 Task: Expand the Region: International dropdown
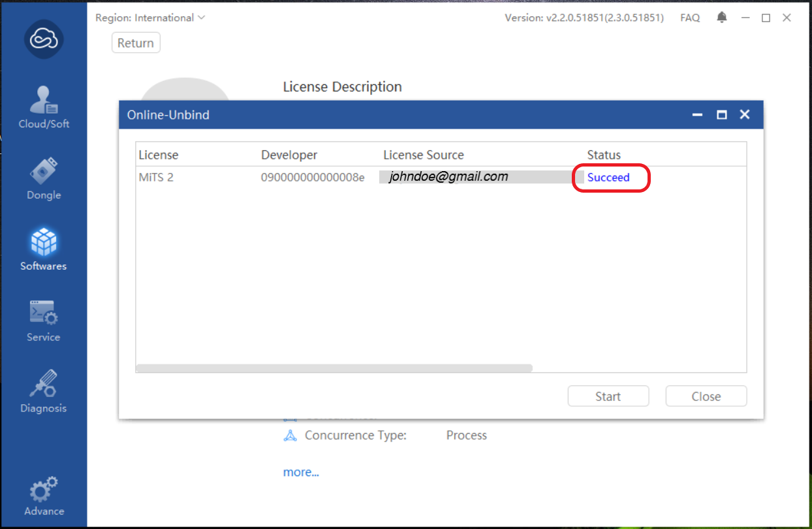[x=150, y=18]
